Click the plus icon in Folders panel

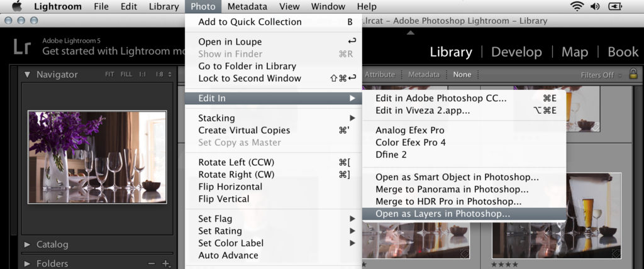pyautogui.click(x=166, y=263)
